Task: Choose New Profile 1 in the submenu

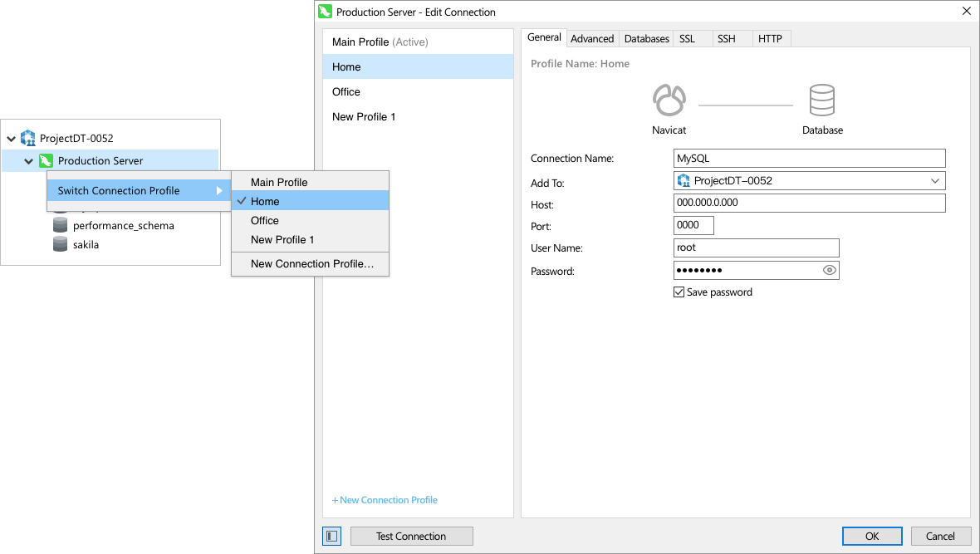Action: [310, 239]
